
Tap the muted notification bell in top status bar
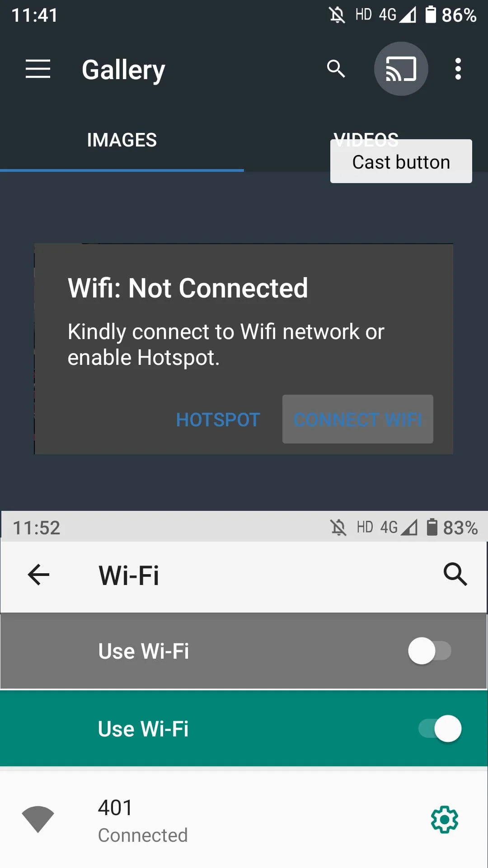coord(337,15)
